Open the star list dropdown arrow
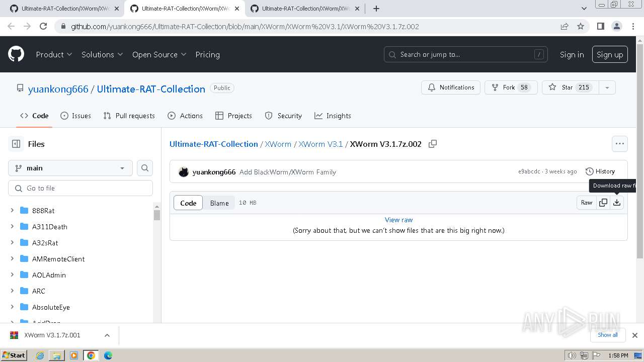 pos(607,87)
